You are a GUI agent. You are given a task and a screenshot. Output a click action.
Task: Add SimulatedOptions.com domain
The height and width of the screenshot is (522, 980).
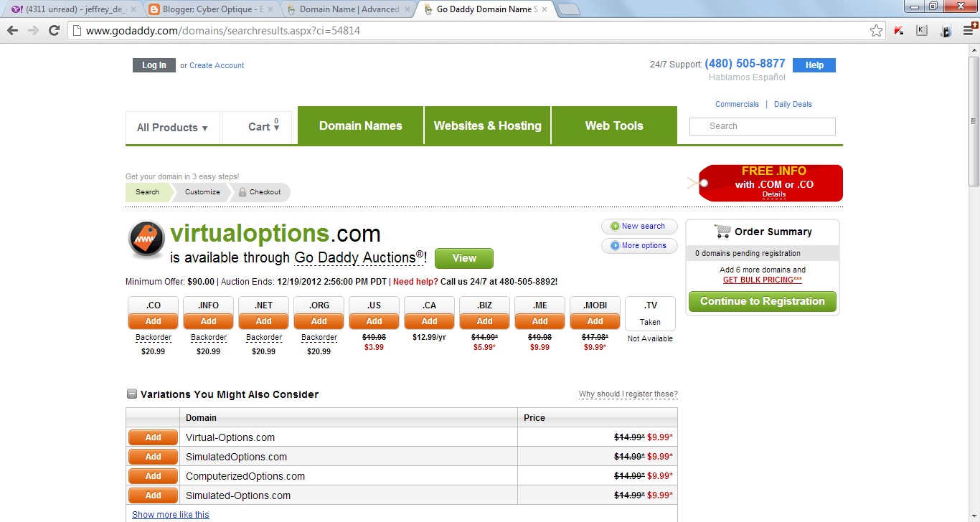(154, 457)
